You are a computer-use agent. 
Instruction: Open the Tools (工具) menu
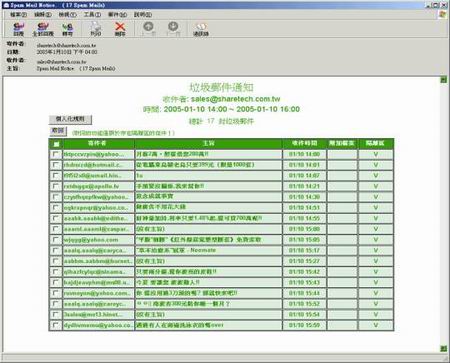point(92,15)
